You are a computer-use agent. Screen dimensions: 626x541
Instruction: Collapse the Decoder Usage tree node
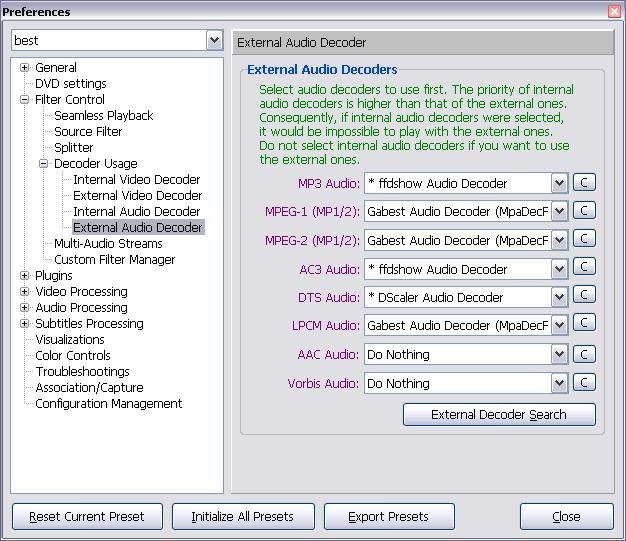coord(44,164)
